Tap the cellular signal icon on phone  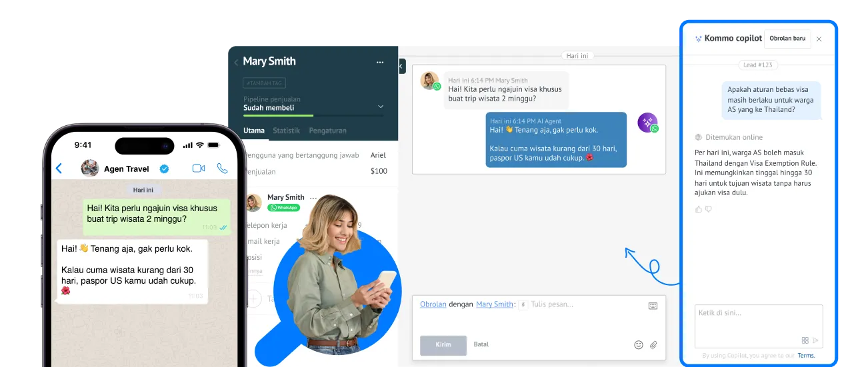click(x=187, y=145)
